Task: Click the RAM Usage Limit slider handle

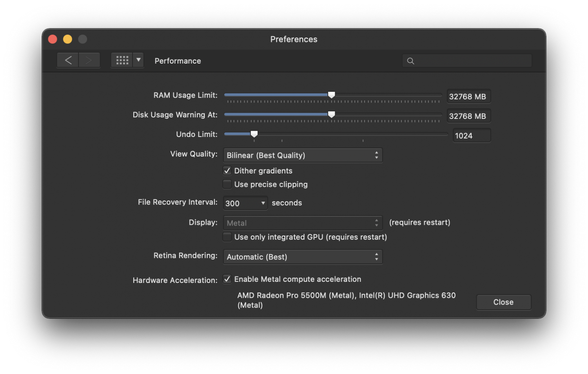Action: [331, 95]
